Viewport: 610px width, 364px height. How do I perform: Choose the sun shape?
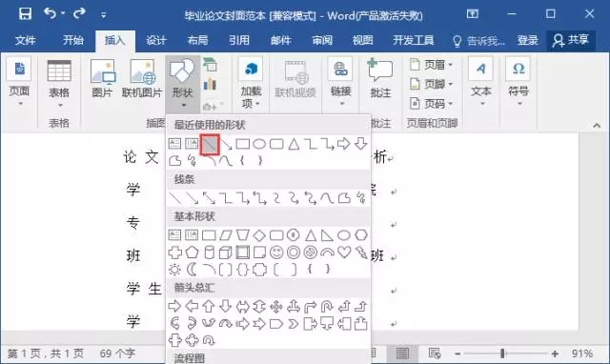(174, 269)
